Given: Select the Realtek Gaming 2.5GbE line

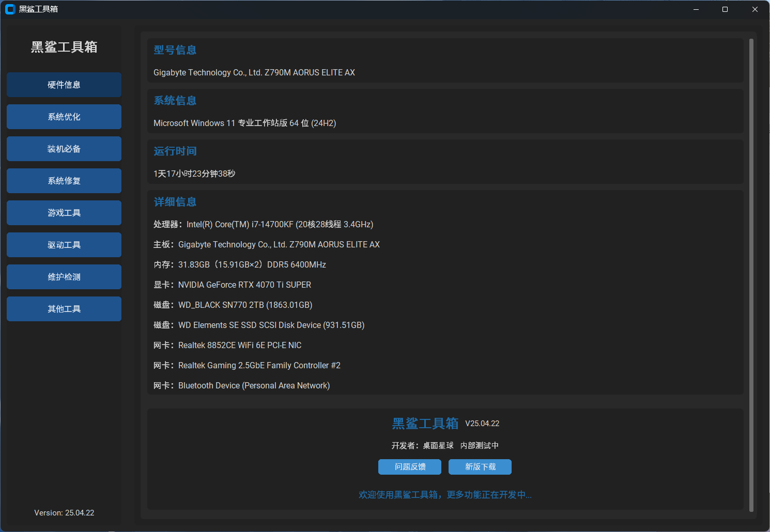Looking at the screenshot, I should point(247,365).
